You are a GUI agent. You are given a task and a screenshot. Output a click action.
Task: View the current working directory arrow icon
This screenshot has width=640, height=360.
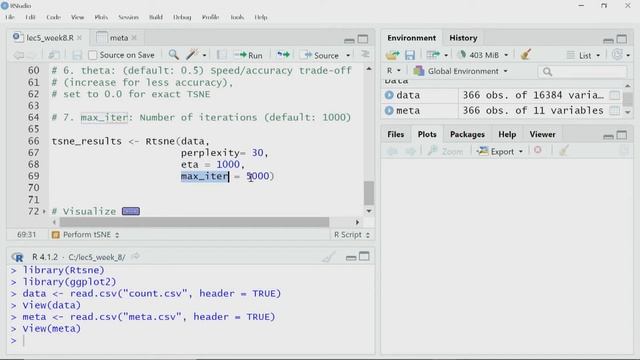(136, 256)
